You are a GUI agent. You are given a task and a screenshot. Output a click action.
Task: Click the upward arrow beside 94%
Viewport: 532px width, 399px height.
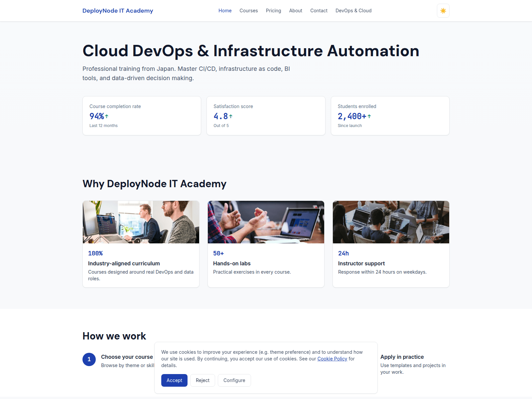[107, 115]
